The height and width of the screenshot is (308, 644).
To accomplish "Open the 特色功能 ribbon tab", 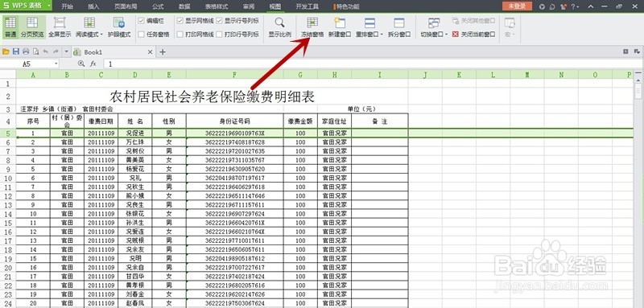I will point(347,6).
